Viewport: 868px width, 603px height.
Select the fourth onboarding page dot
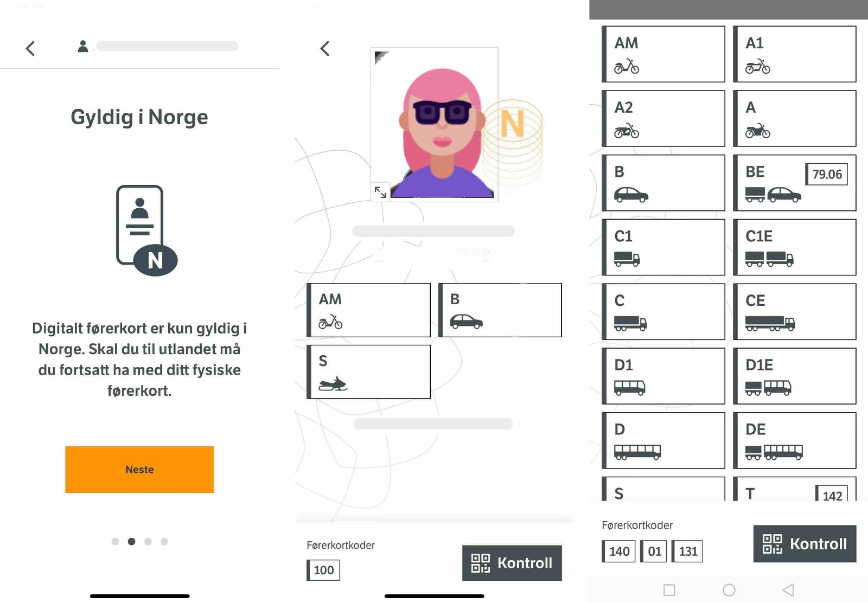164,541
